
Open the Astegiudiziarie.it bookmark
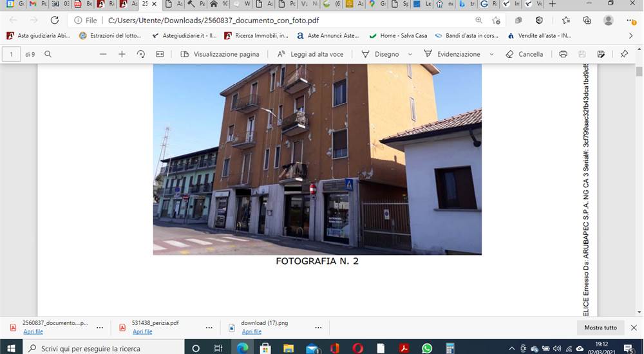click(x=184, y=36)
